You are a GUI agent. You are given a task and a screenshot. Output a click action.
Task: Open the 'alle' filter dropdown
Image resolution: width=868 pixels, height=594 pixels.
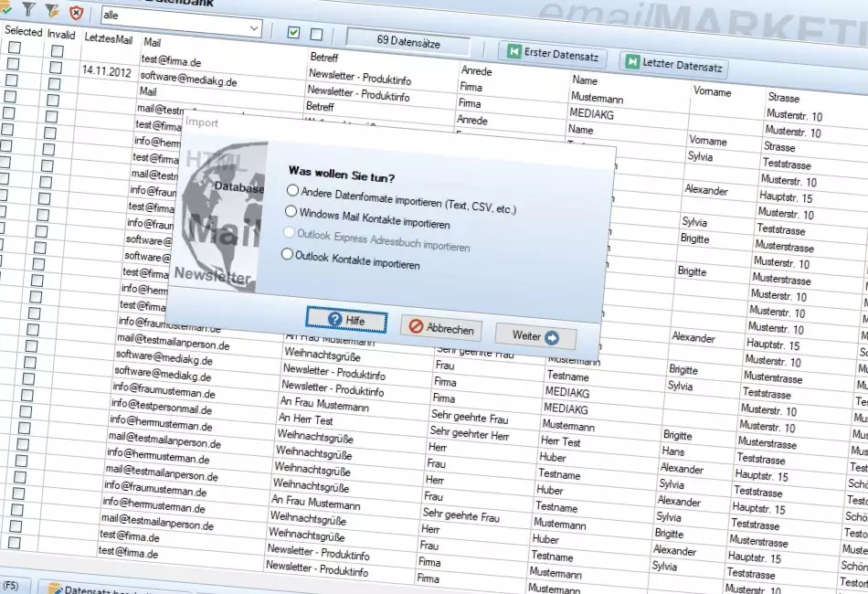click(x=181, y=22)
